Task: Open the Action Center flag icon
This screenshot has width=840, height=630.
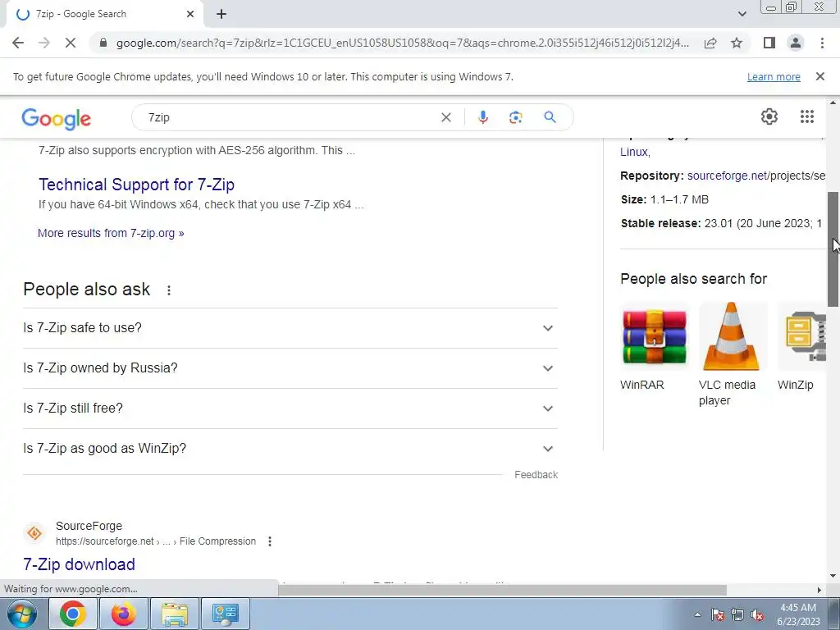Action: coord(718,614)
